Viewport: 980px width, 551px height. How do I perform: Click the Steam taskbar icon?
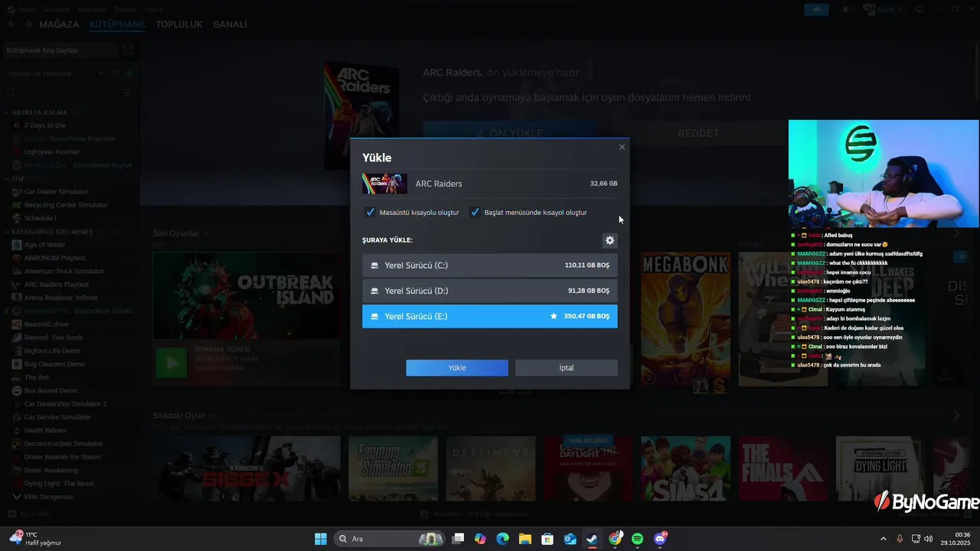click(x=593, y=539)
